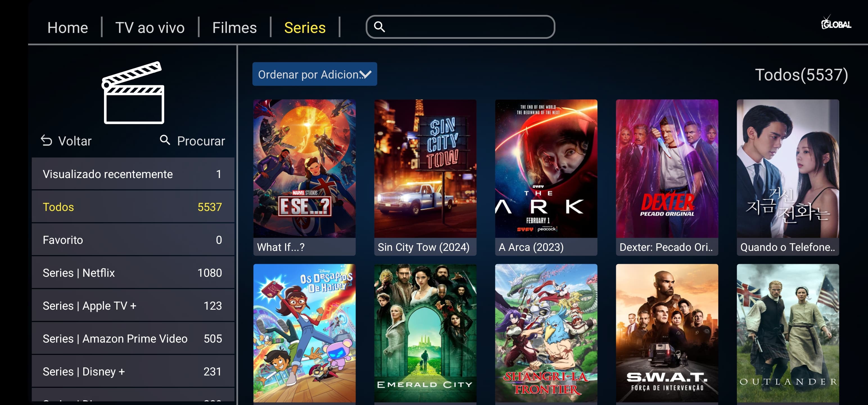Select Visualizado recentemente category

(133, 174)
